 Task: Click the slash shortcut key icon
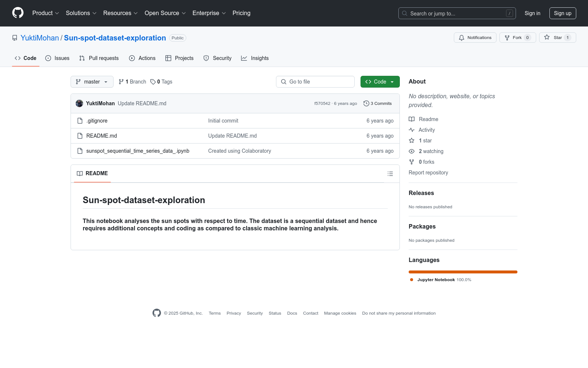coord(509,13)
